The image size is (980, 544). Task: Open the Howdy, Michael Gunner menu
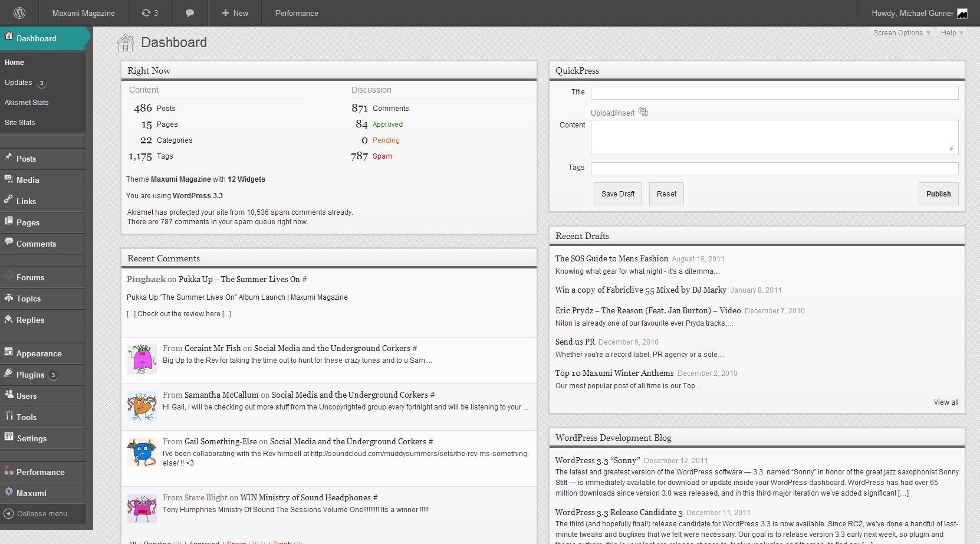coord(919,13)
